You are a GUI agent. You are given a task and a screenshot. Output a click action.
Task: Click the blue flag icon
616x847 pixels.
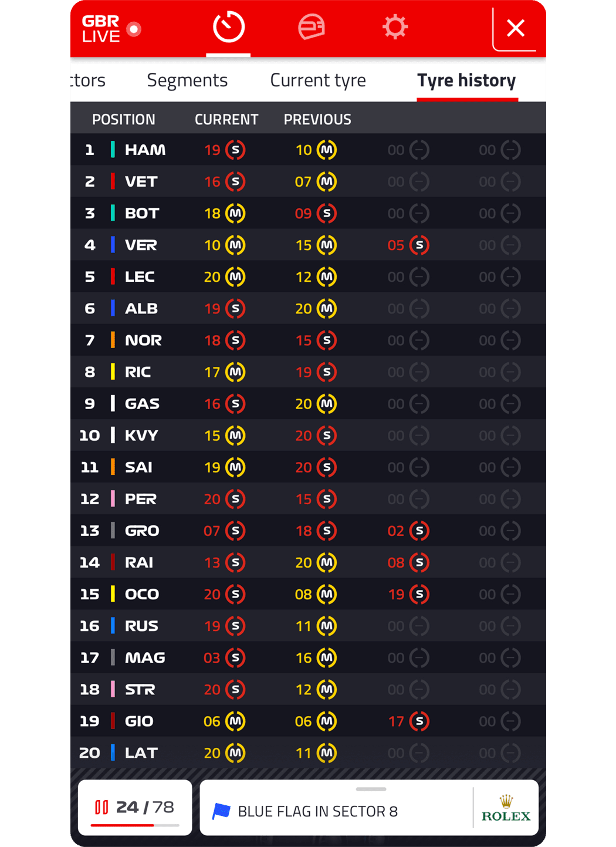221,811
